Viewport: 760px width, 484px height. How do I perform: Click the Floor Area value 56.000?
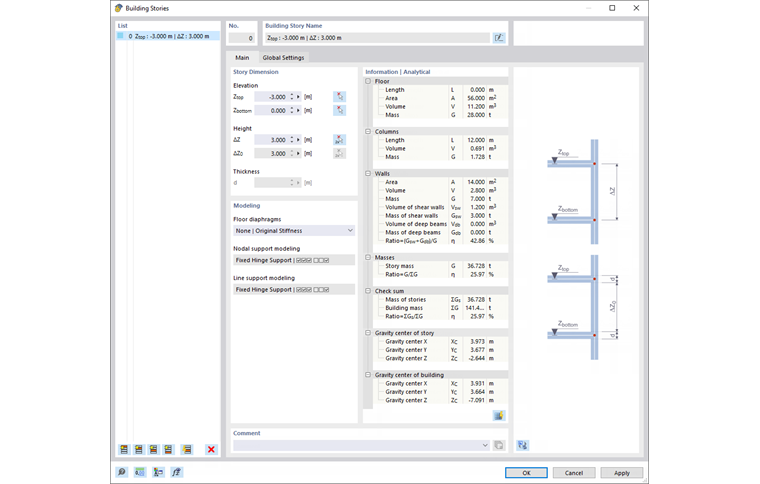click(x=476, y=98)
